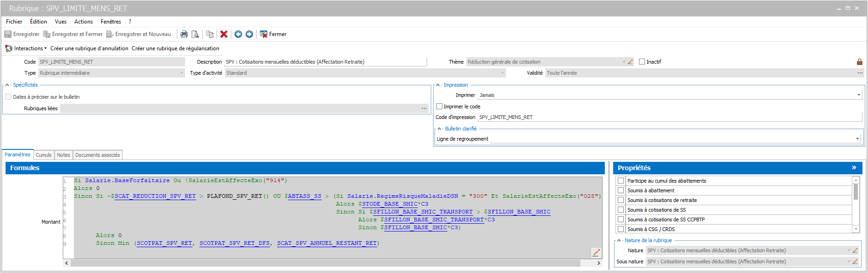
Task: Click into the Description input field
Action: point(325,62)
